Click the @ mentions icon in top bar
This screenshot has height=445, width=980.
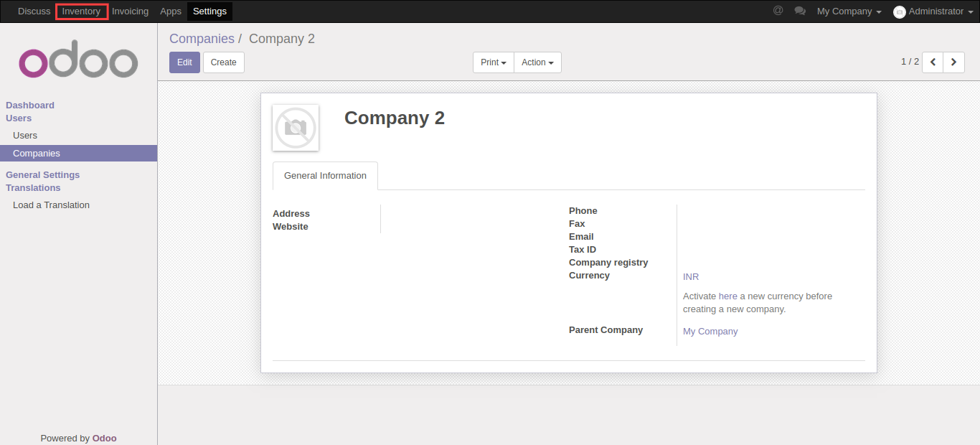click(778, 11)
